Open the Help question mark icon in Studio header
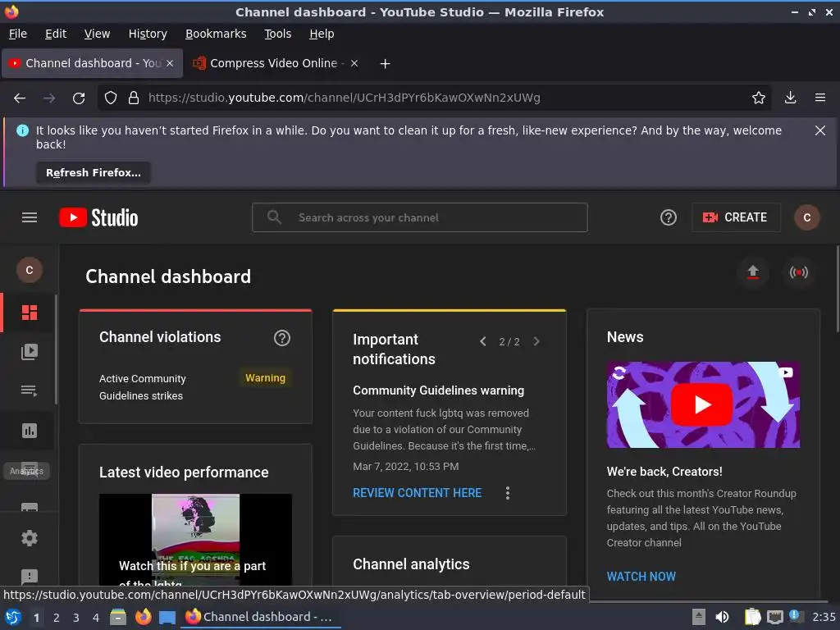840x630 pixels. 668,217
